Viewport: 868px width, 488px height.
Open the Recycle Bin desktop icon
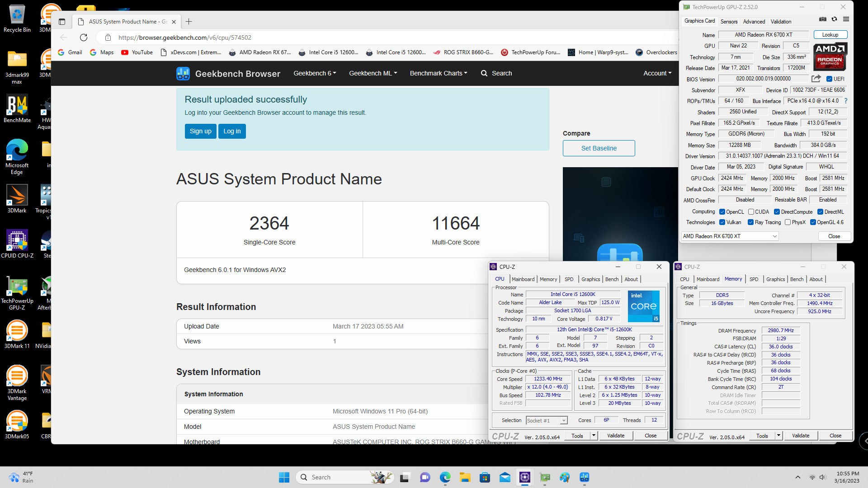(x=17, y=19)
